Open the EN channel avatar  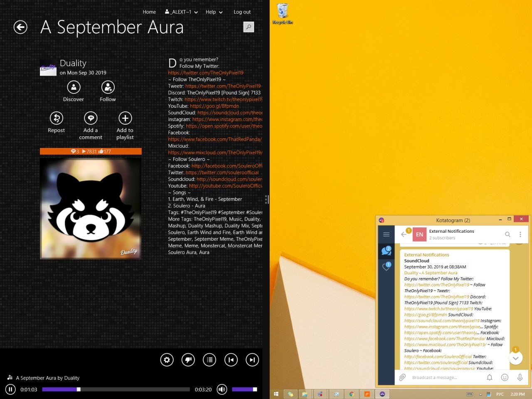(419, 234)
